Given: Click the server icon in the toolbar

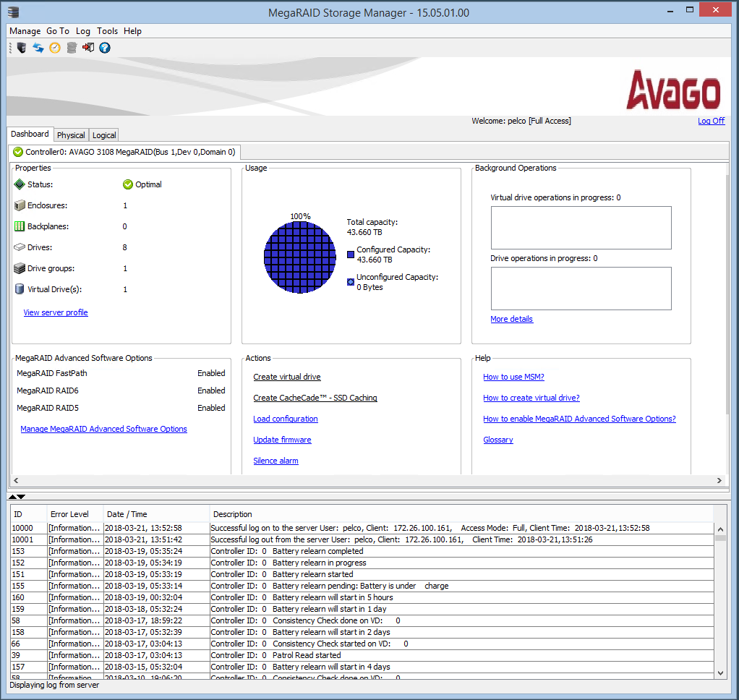Looking at the screenshot, I should [22, 48].
